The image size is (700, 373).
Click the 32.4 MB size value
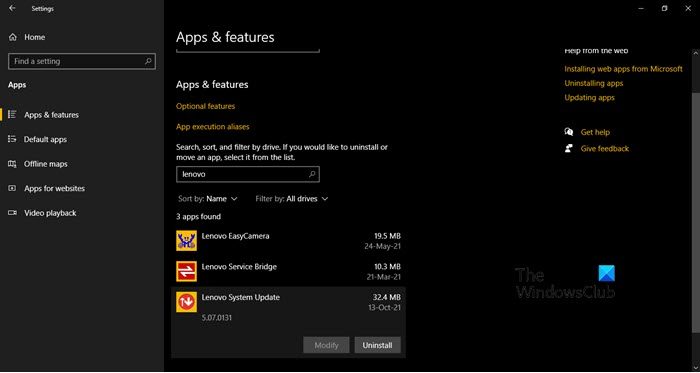pos(387,297)
